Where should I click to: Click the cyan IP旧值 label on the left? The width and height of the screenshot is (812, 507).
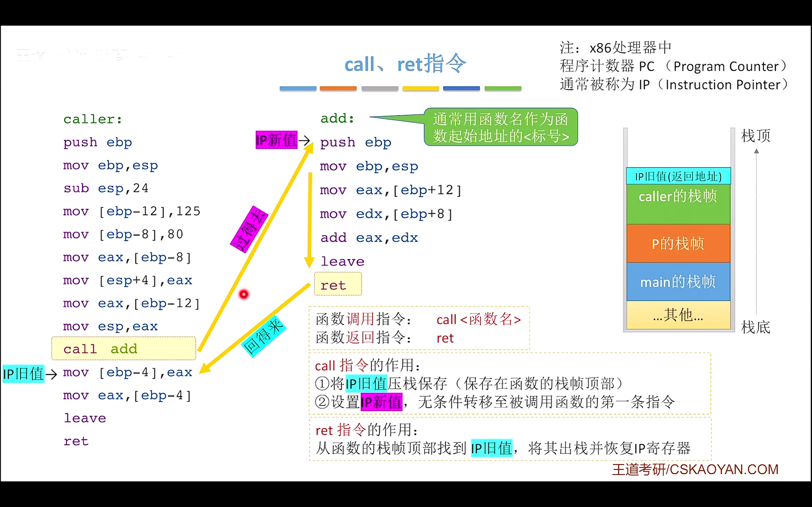(23, 373)
